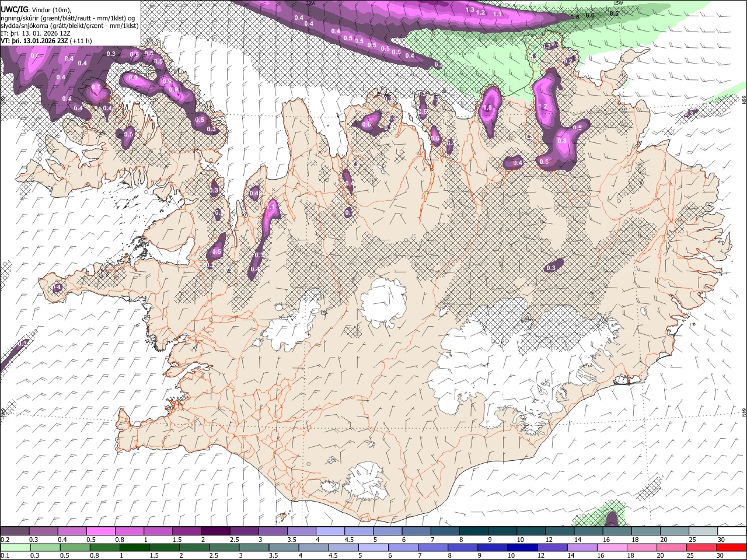
Task: Click the '1.8' precipitation value on the map
Action: tap(488, 108)
